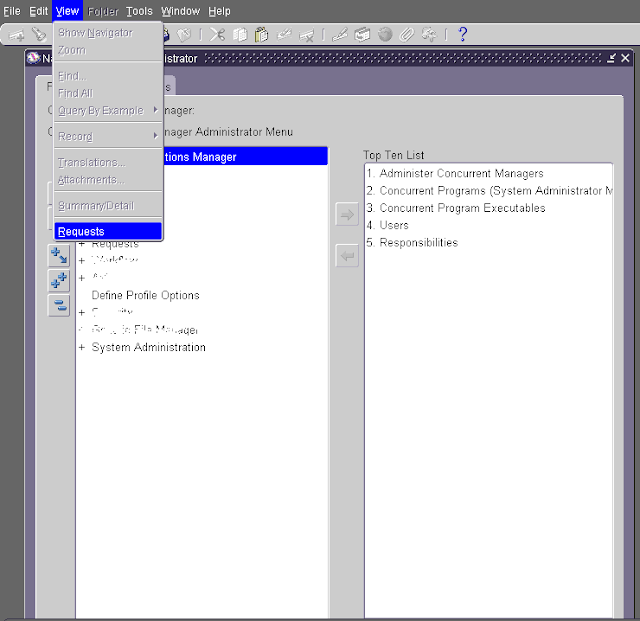Open the Help menu
Image resolution: width=640 pixels, height=621 pixels.
point(219,11)
